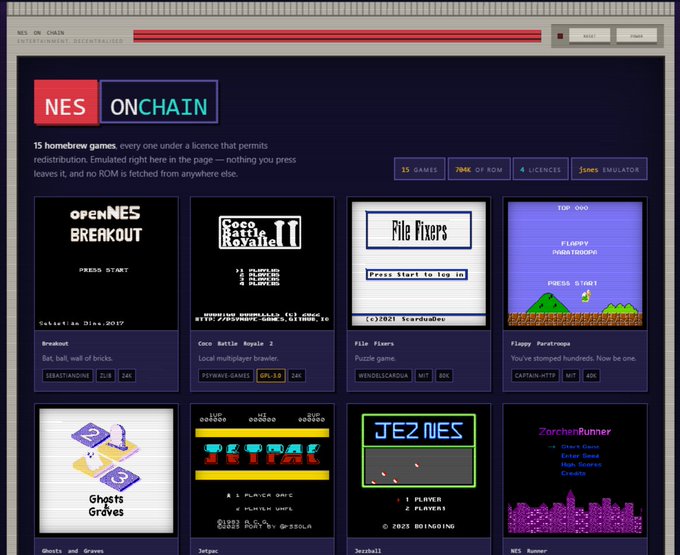Click the MIT licence tag on Flappy Paratroopa
The width and height of the screenshot is (680, 555).
pyautogui.click(x=571, y=375)
